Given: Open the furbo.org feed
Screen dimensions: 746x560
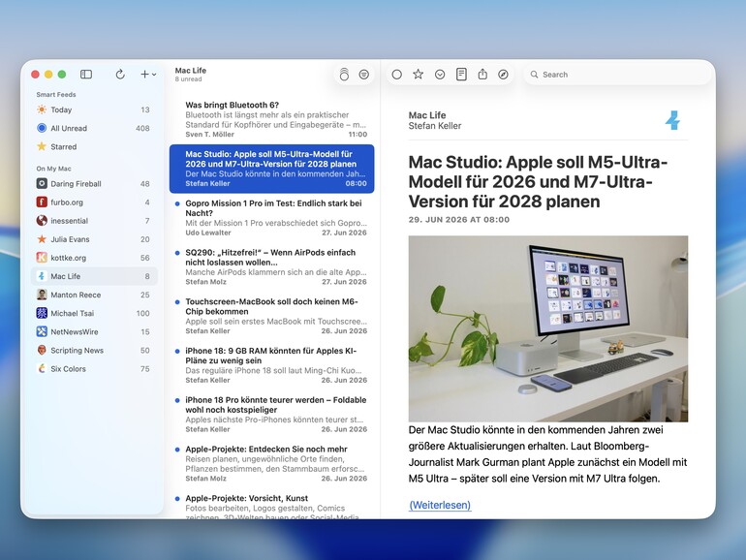Looking at the screenshot, I should coord(94,202).
